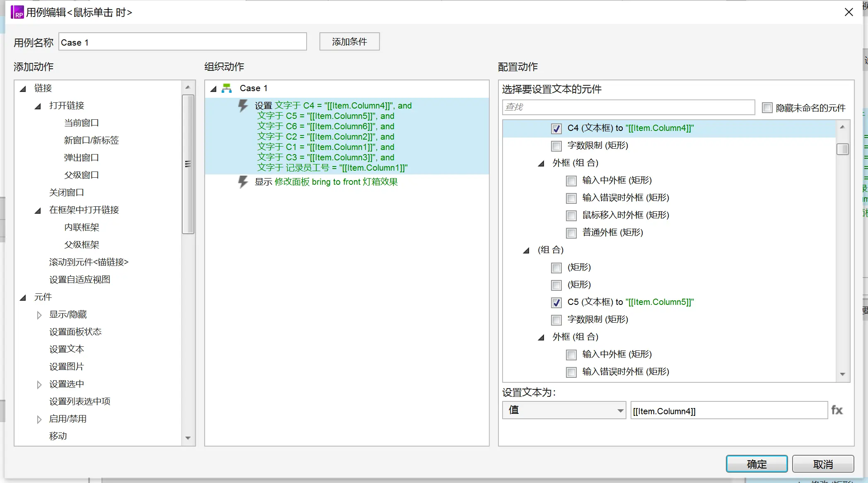Screen dimensions: 868x483
Task: Expand the 显示/隐藏 item in left panel
Action: pos(39,314)
